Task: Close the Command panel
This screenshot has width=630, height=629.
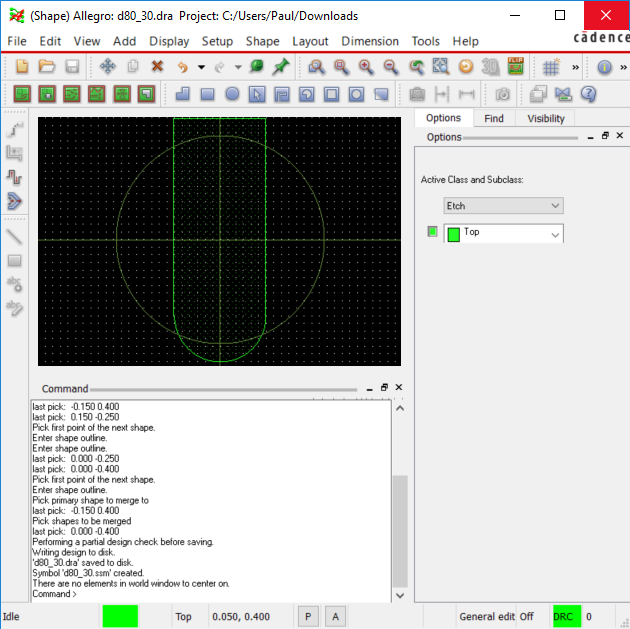Action: 399,387
